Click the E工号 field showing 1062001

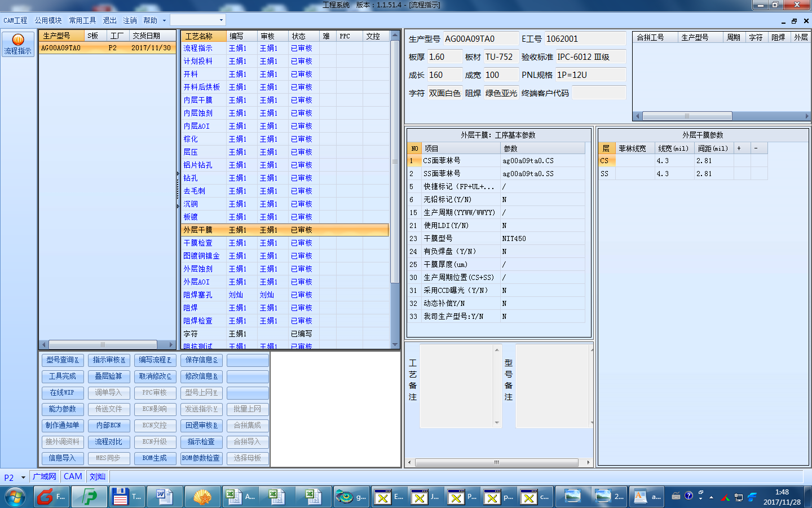coord(585,39)
